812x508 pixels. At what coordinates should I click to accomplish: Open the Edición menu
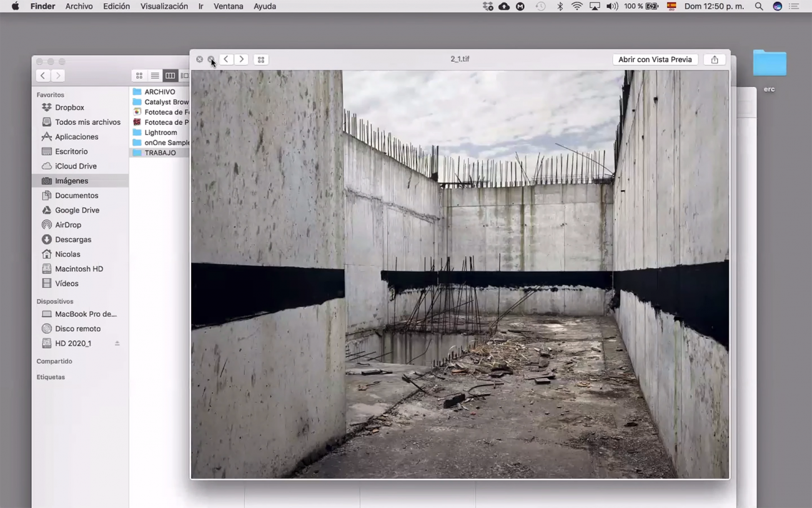tap(117, 6)
